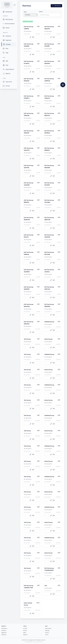Open the floating compass button
Image resolution: width=67 pixels, height=644 pixels.
[x=63, y=85]
